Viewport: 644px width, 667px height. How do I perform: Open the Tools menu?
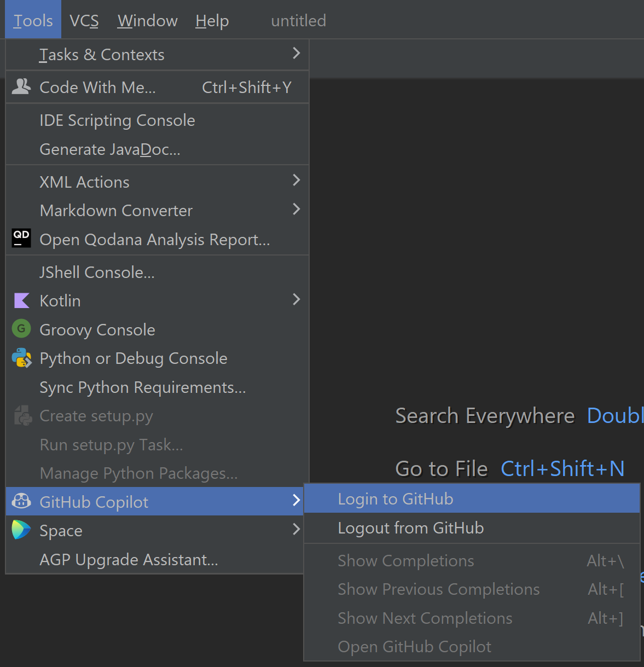(x=33, y=20)
